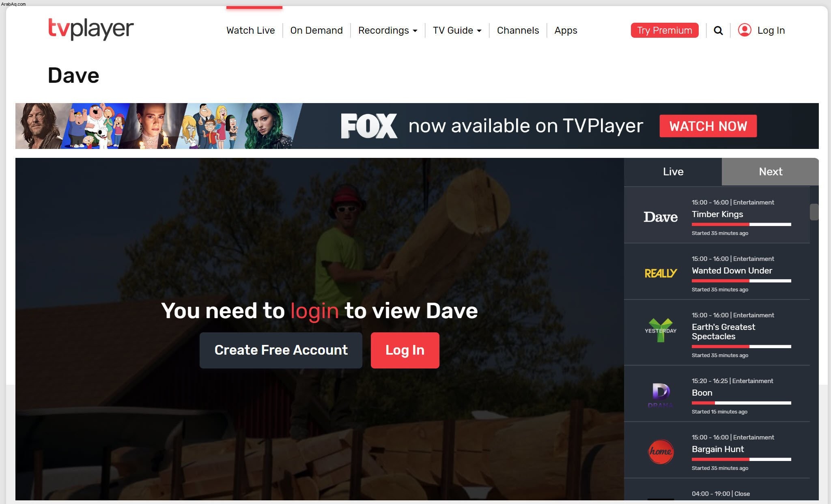The height and width of the screenshot is (504, 831).
Task: Expand the TV Guide dropdown menu
Action: (457, 30)
